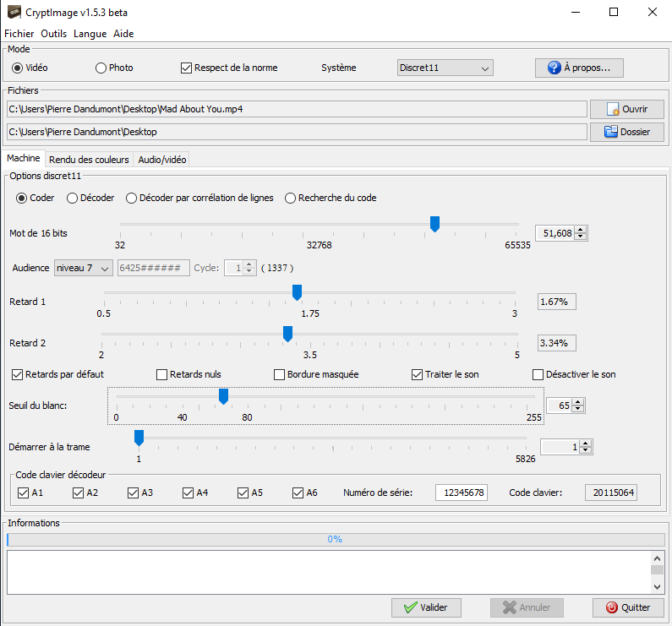Click the Quitter button

coord(628,607)
